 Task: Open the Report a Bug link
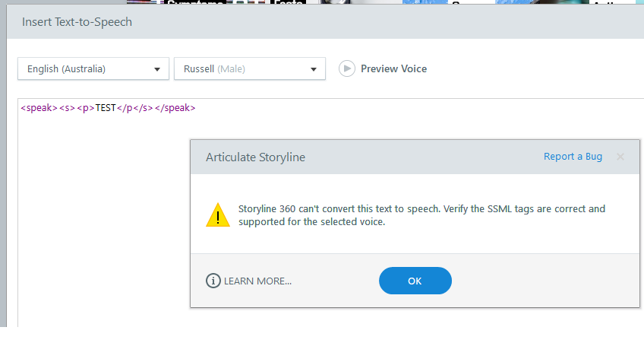point(573,157)
